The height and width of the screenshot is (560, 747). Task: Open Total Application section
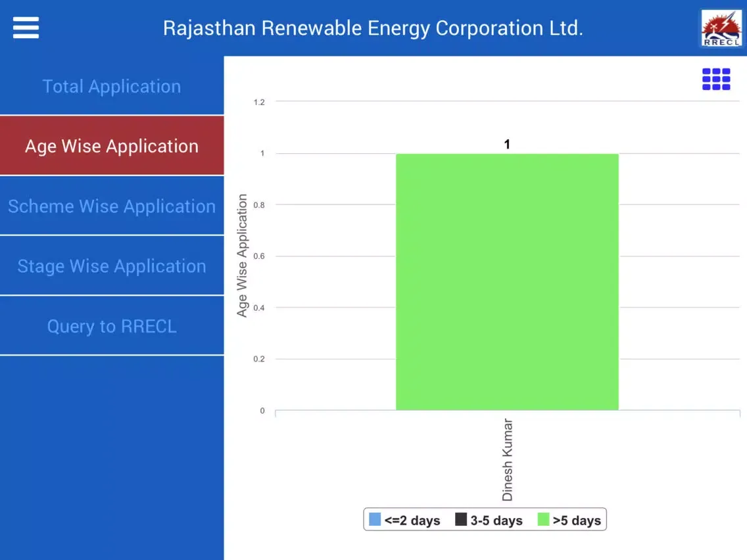(x=112, y=86)
